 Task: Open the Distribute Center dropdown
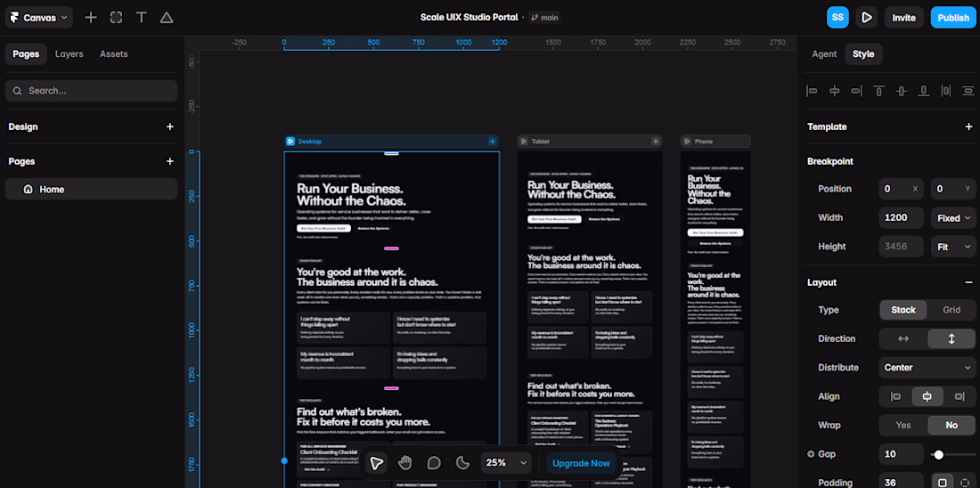pyautogui.click(x=927, y=368)
